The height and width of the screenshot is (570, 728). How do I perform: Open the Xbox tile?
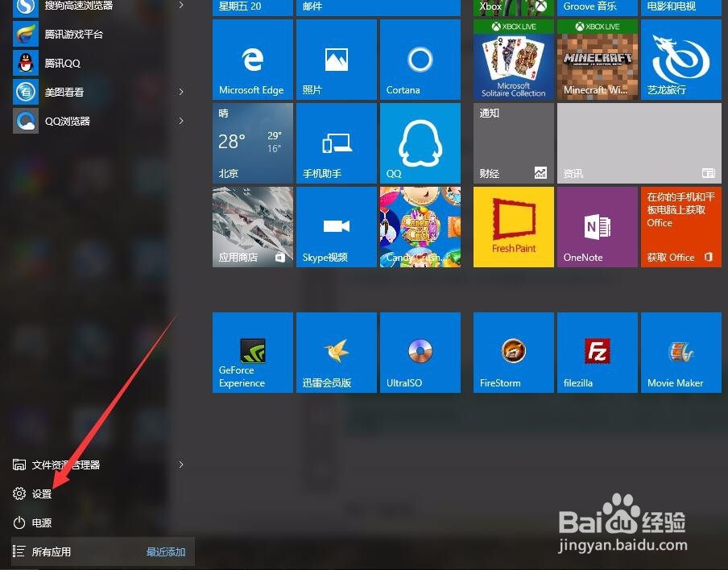click(x=514, y=8)
